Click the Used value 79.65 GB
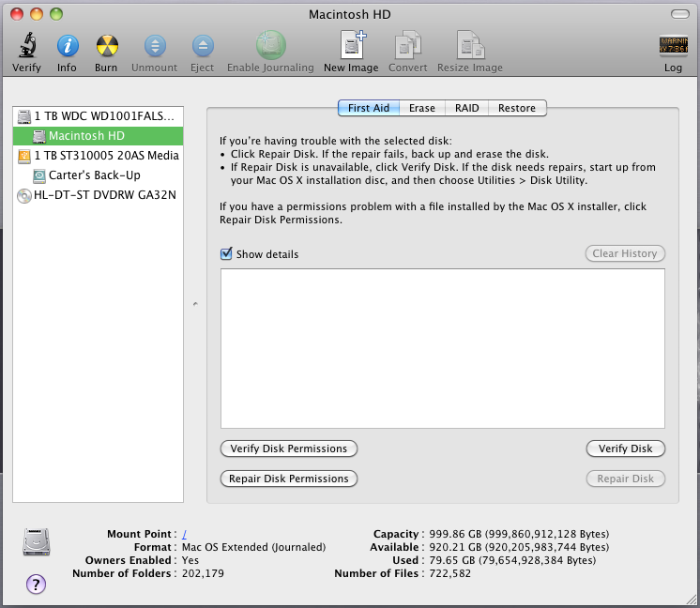 pyautogui.click(x=512, y=560)
